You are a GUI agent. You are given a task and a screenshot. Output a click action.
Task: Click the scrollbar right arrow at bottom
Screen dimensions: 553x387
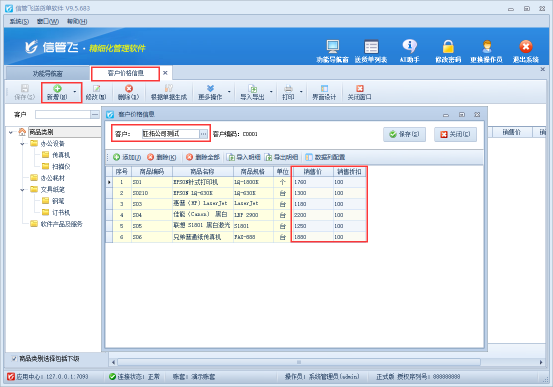coord(541,362)
